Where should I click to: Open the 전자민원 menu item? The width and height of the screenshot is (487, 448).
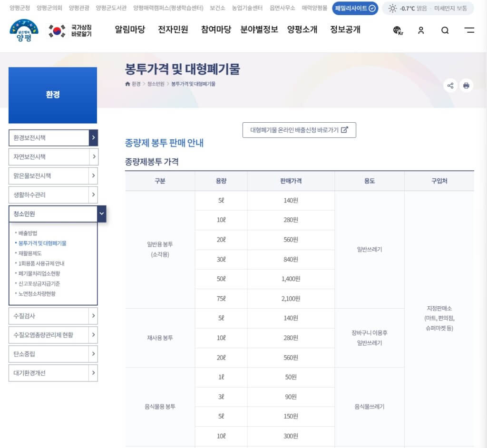click(172, 29)
